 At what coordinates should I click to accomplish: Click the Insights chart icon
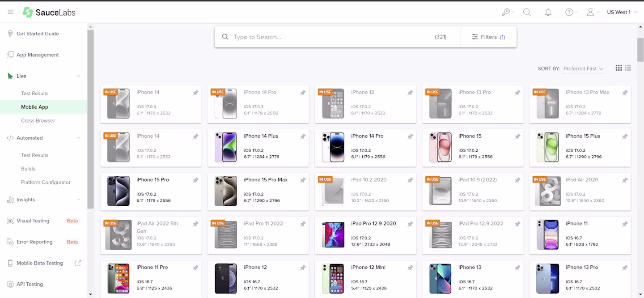point(10,200)
